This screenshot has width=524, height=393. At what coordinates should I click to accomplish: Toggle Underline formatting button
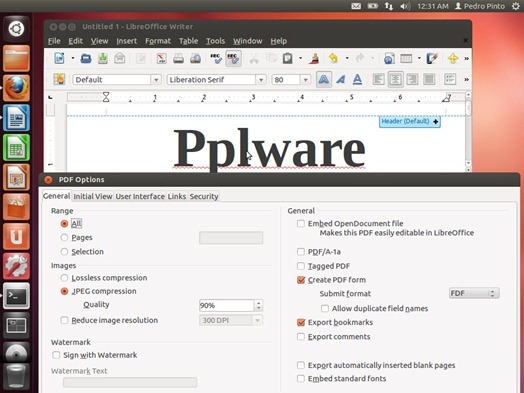pos(357,80)
